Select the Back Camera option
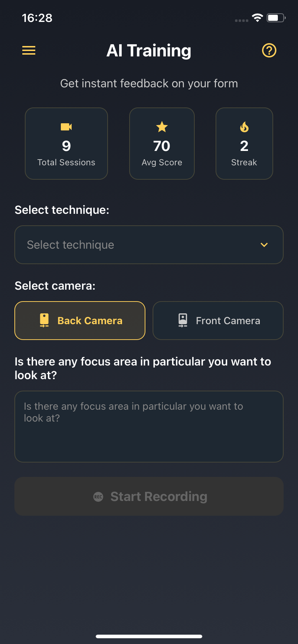 80,320
